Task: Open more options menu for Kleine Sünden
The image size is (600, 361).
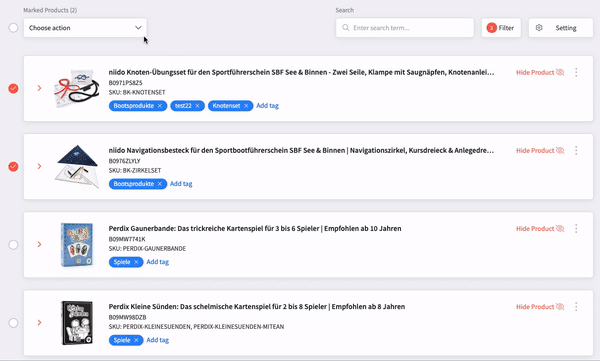Action: [x=576, y=307]
